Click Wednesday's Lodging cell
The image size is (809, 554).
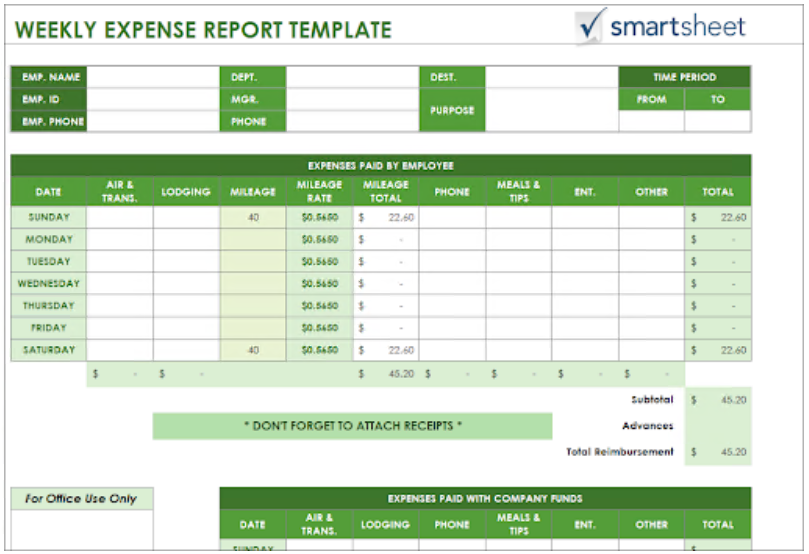point(186,284)
